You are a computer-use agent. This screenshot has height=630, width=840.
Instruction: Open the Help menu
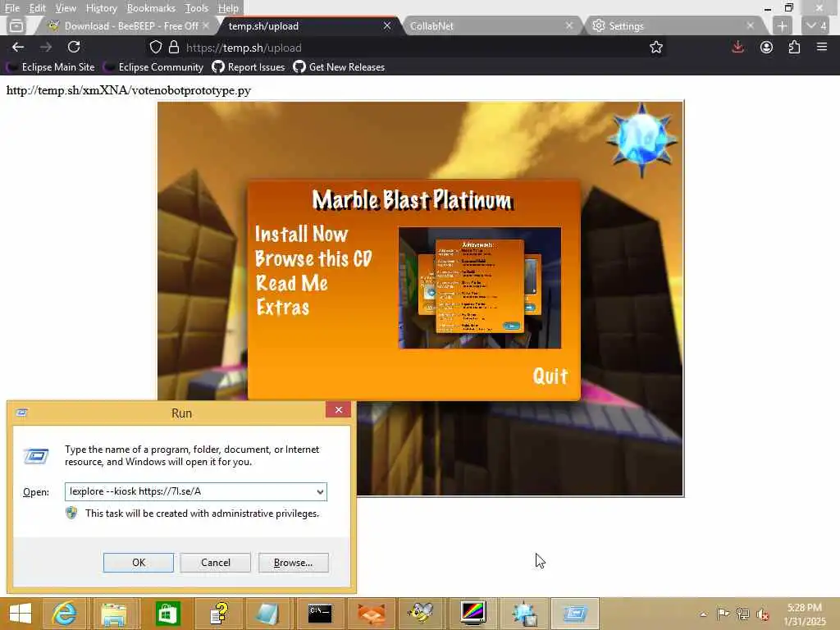(228, 8)
